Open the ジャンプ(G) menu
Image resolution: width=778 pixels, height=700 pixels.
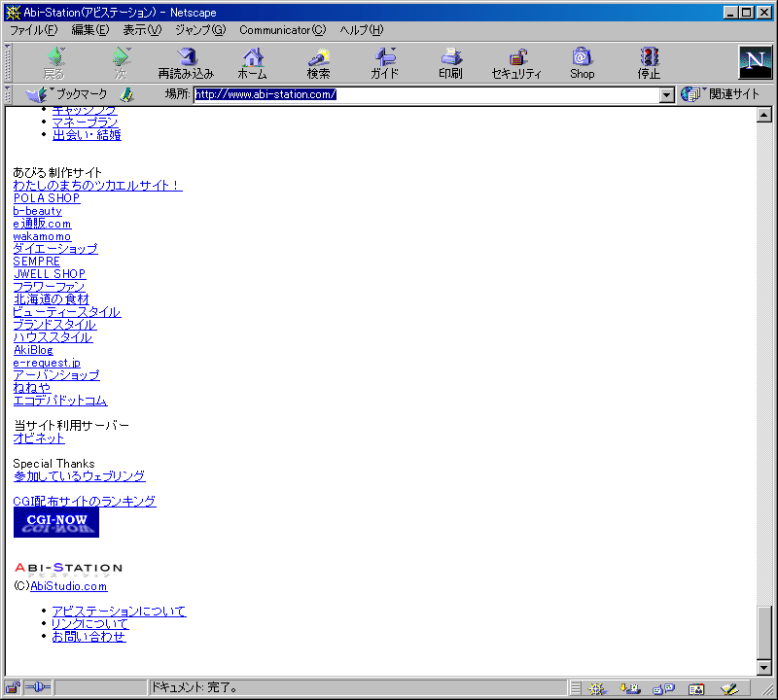coord(200,30)
